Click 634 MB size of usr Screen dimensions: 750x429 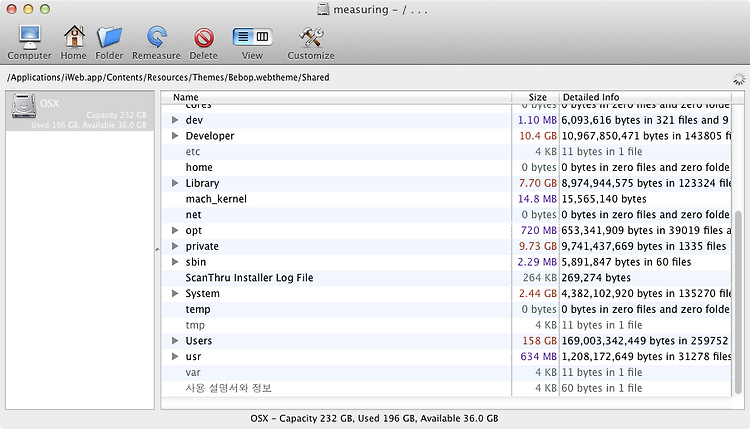tap(538, 357)
